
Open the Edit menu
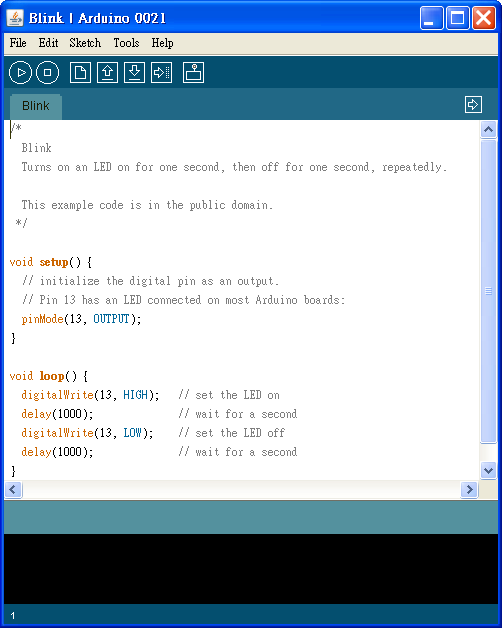(x=48, y=43)
